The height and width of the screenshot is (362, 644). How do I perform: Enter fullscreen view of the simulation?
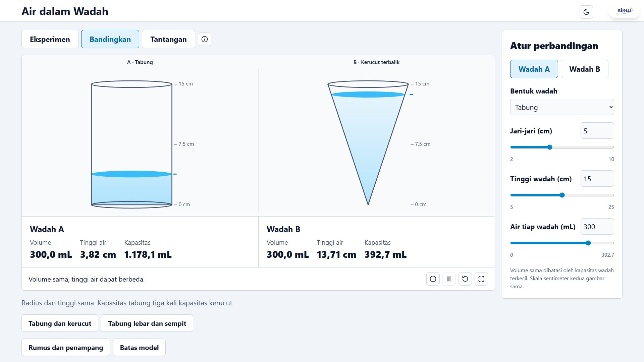[481, 279]
